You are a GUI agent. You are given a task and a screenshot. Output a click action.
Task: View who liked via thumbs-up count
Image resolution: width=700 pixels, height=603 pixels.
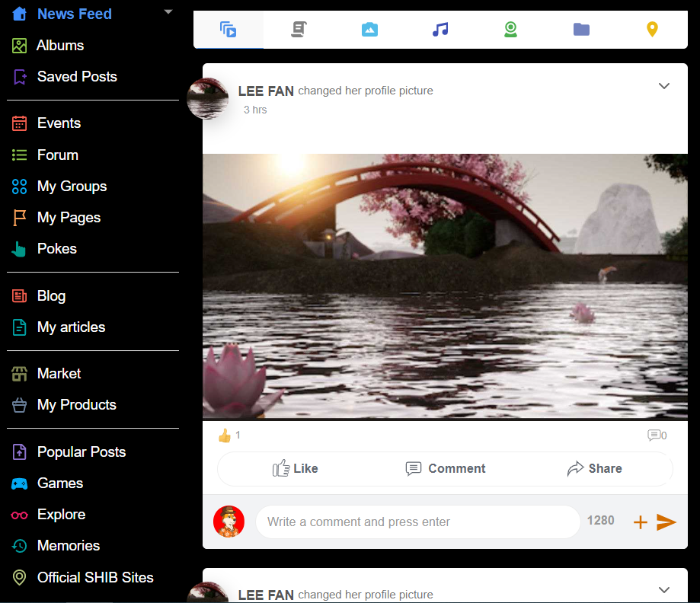[x=229, y=435]
